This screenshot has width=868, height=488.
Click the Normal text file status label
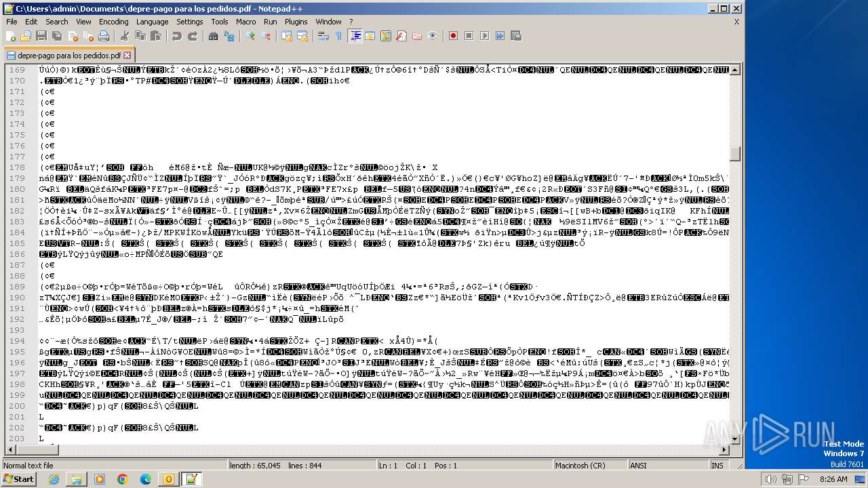pos(28,466)
